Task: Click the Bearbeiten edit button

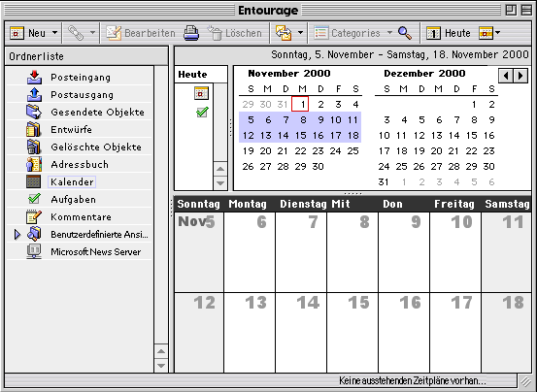Action: 141,33
